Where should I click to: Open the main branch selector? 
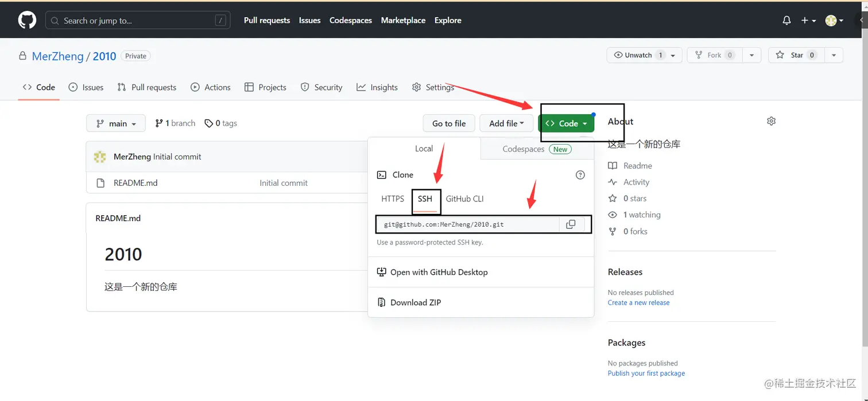(x=116, y=123)
